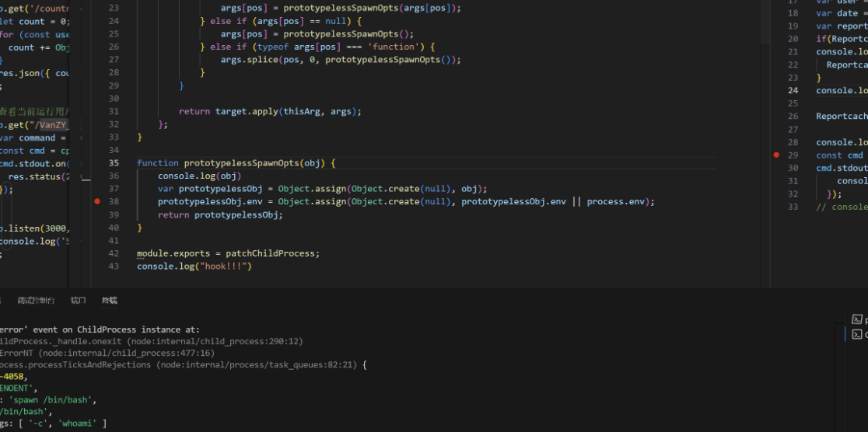Viewport: 868px width, 432px height.
Task: Click 'var prototypelessObj' on line 37
Action: 210,189
